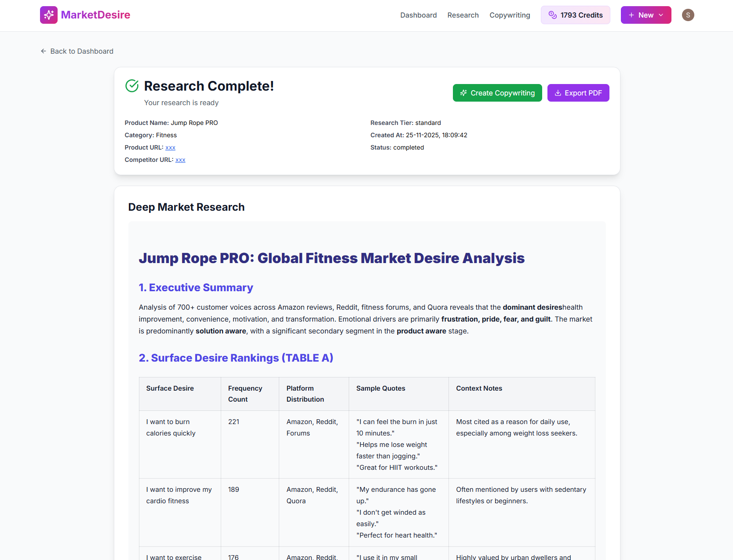Open the Dashboard nav item

[418, 15]
